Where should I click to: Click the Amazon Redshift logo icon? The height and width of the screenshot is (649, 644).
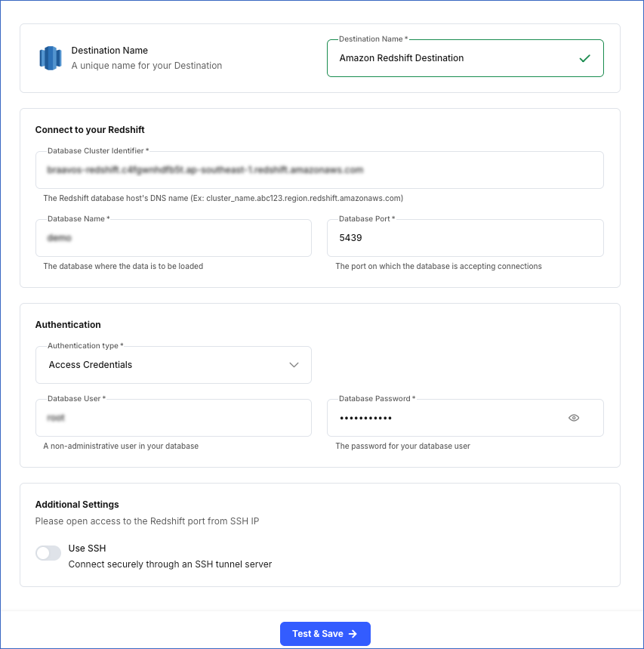[50, 57]
